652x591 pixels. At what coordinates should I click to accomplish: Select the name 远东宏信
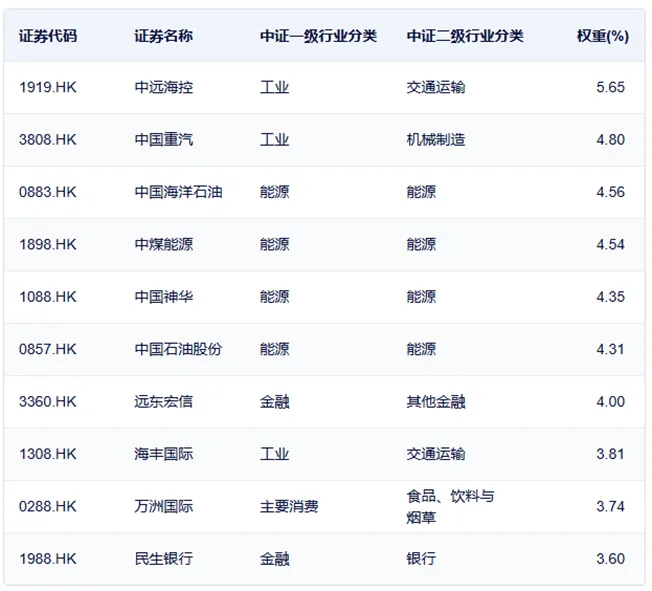[x=163, y=402]
